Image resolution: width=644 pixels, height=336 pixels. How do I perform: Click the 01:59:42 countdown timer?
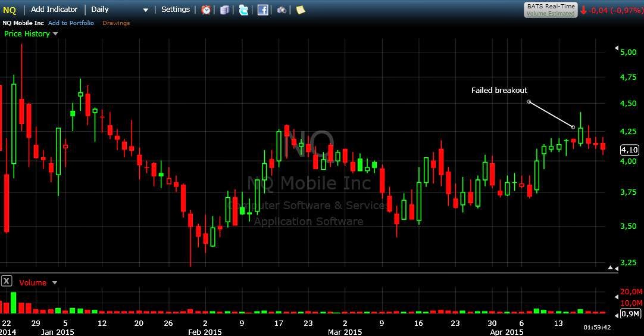tap(597, 328)
